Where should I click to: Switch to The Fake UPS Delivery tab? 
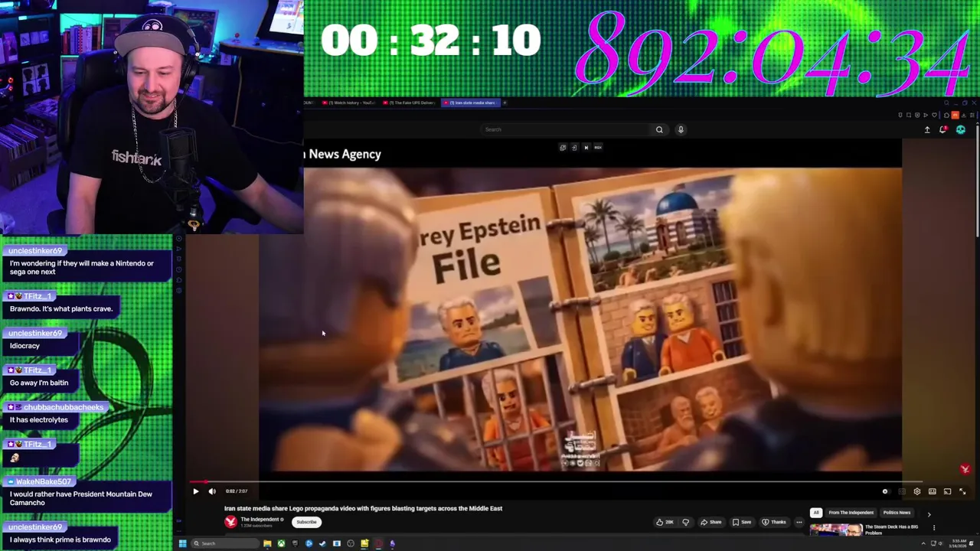click(409, 103)
